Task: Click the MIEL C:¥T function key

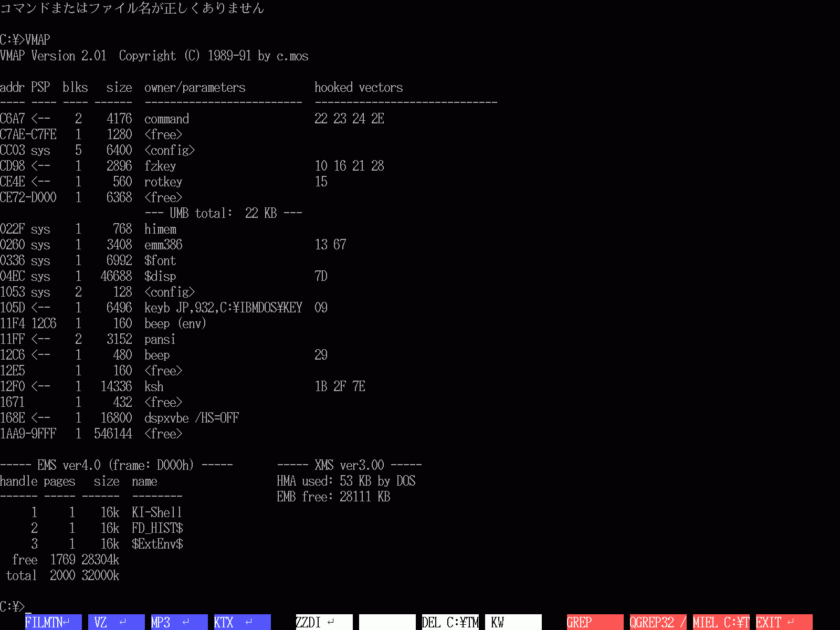Action: (x=721, y=622)
